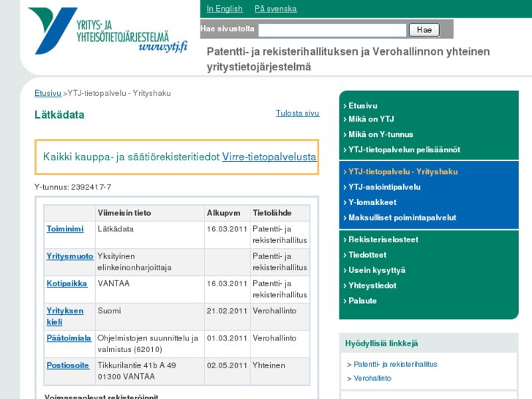Screen dimensions: 532x399
Task: Open the På svenska language link
Action: 275,9
